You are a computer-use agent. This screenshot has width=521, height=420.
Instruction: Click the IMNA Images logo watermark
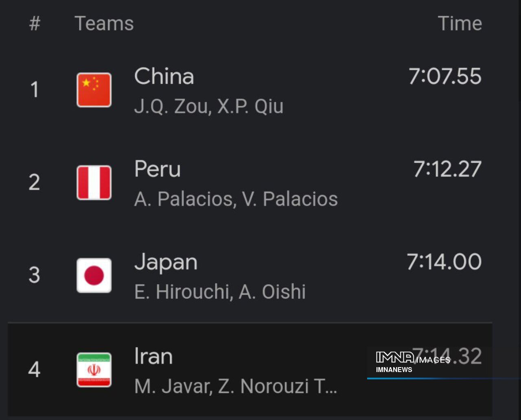coord(413,358)
